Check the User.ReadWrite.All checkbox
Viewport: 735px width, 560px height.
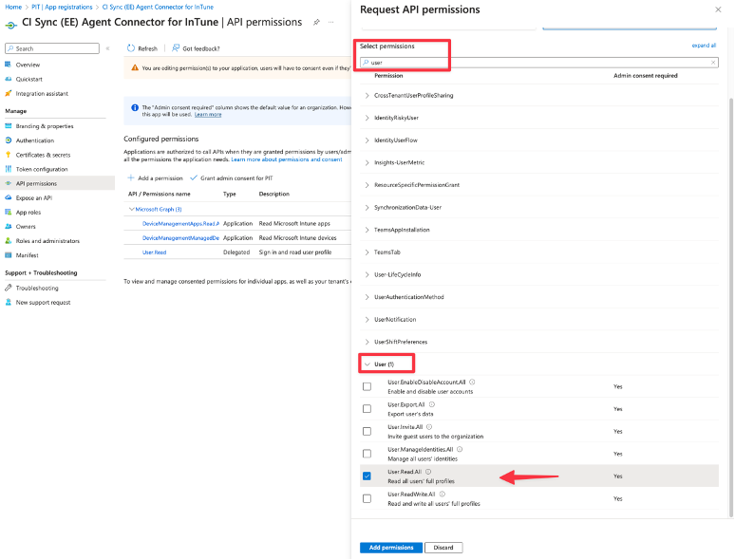coord(367,498)
